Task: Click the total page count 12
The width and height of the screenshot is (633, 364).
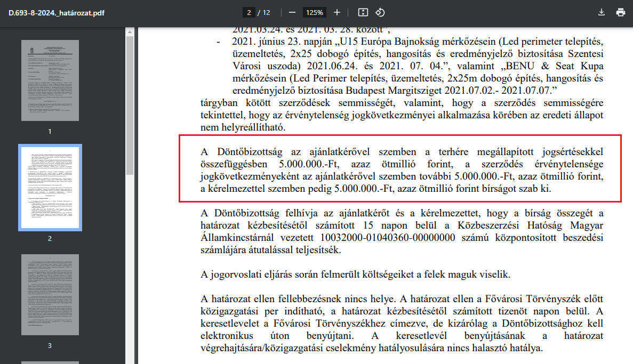Action: click(x=267, y=12)
